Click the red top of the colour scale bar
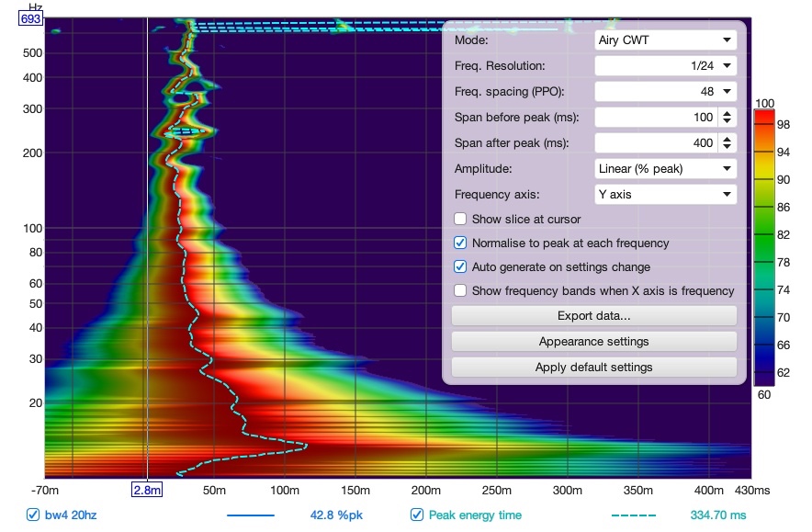Image resolution: width=812 pixels, height=532 pixels. (764, 115)
